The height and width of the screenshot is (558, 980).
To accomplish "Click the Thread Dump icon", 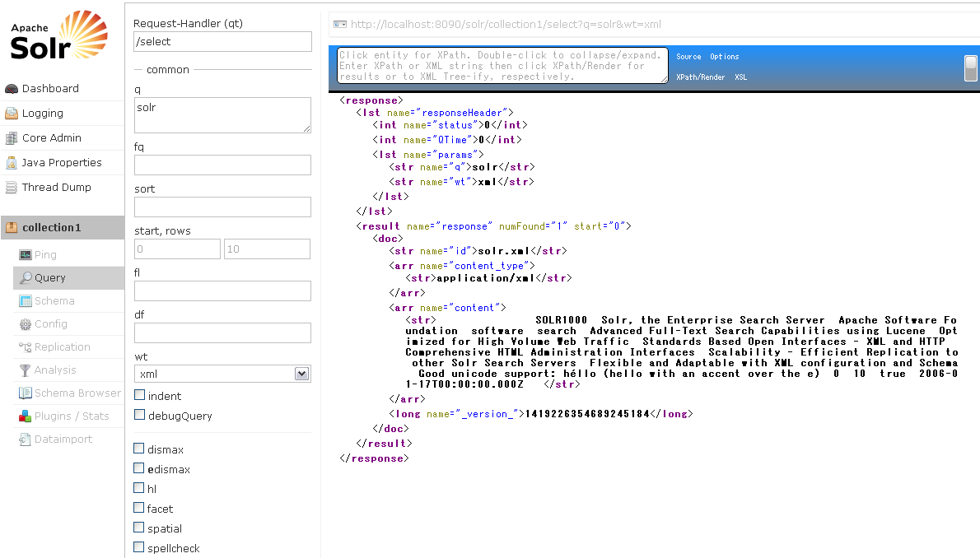I will [x=12, y=188].
